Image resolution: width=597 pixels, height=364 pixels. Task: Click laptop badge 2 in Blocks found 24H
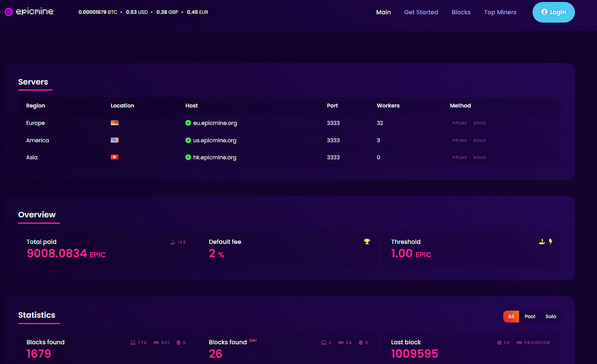pyautogui.click(x=326, y=343)
